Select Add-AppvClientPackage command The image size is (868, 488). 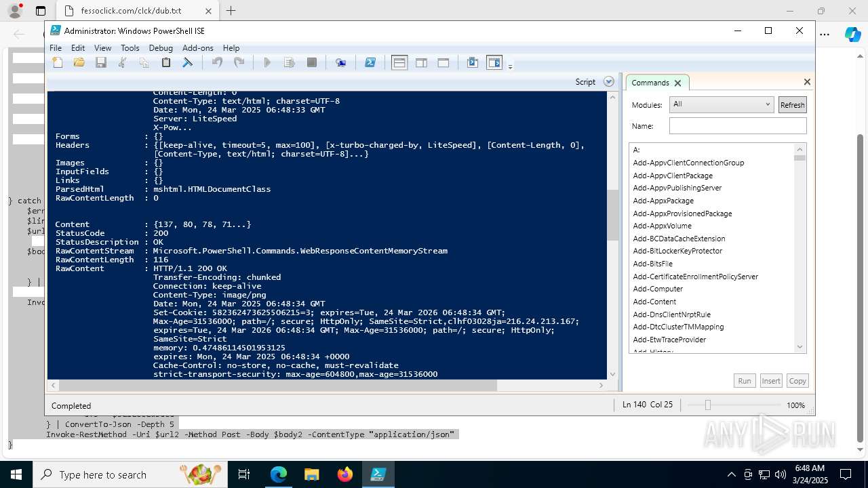click(x=673, y=176)
